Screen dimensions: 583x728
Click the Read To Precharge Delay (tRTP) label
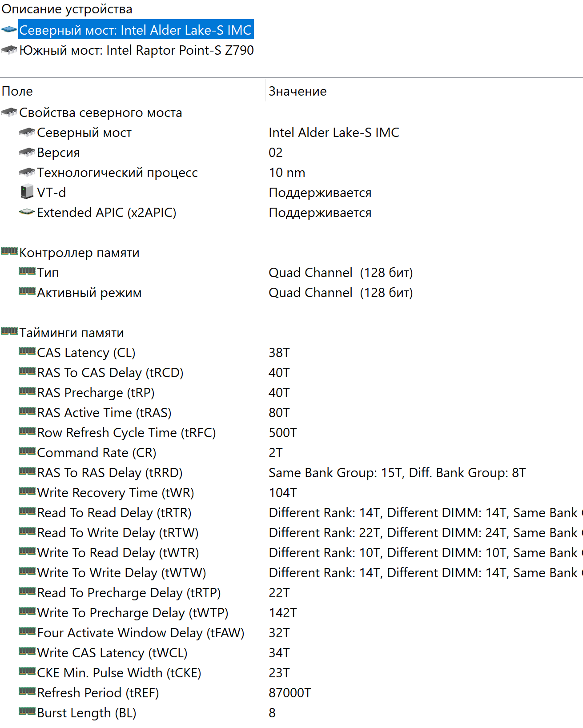129,593
